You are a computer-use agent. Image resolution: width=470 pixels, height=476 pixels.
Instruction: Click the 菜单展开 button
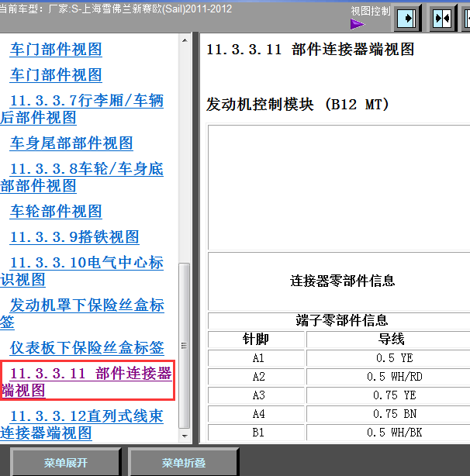click(x=66, y=463)
